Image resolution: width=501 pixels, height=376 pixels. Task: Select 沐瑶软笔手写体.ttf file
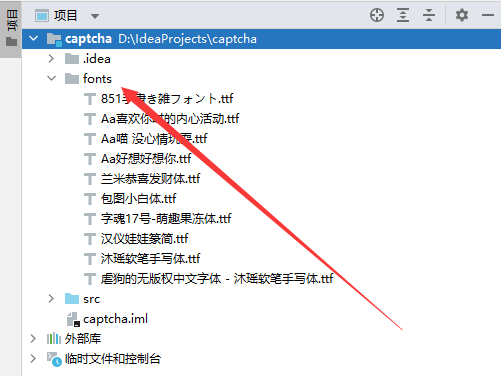[x=151, y=259]
